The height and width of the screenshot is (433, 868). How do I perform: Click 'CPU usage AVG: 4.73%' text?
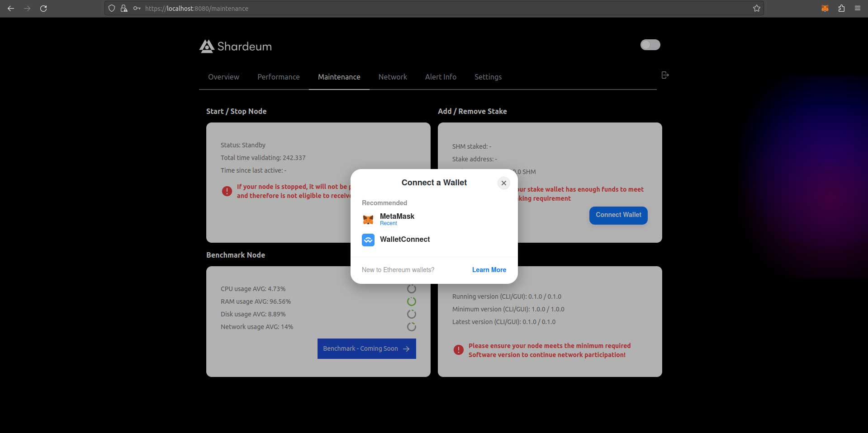(253, 289)
